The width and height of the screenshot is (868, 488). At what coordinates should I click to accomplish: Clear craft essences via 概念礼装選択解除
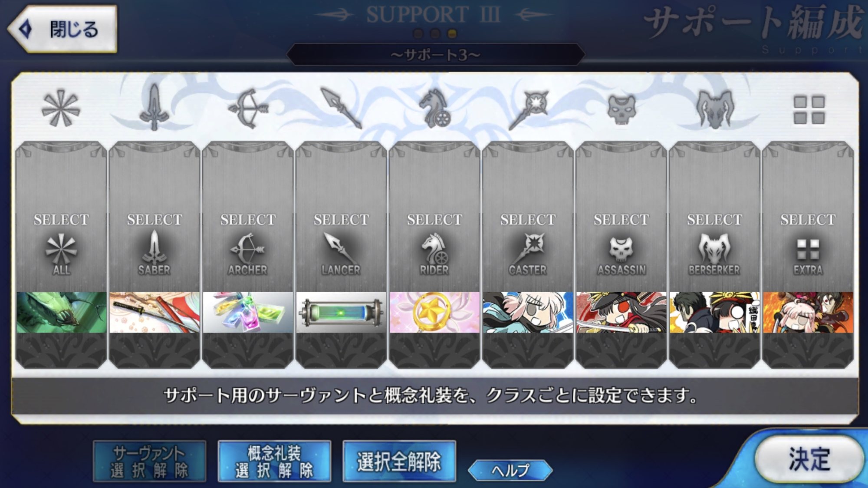(274, 461)
